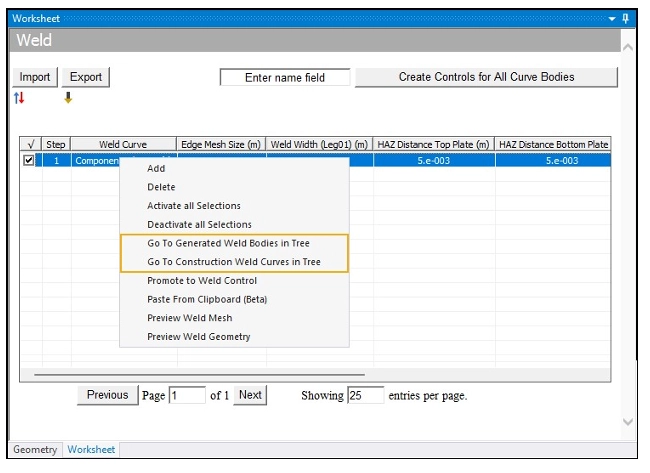The height and width of the screenshot is (473, 650).
Task: Click the checkmark column header
Action: 31,145
